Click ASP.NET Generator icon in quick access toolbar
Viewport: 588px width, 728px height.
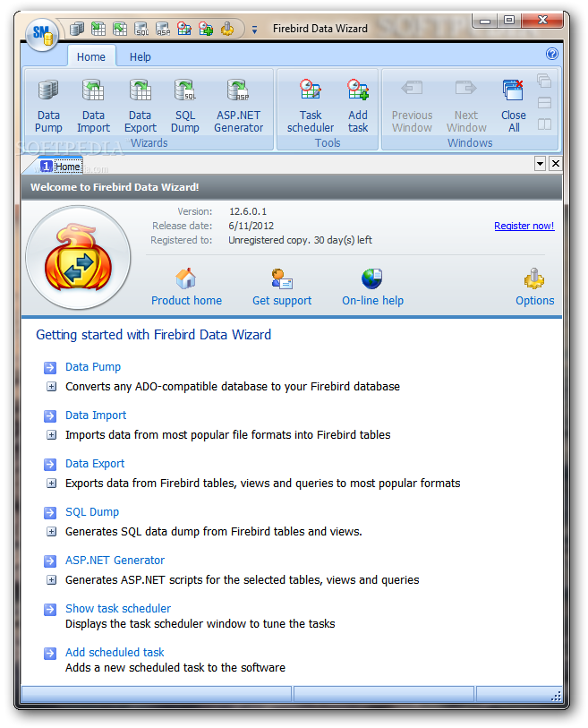click(163, 30)
